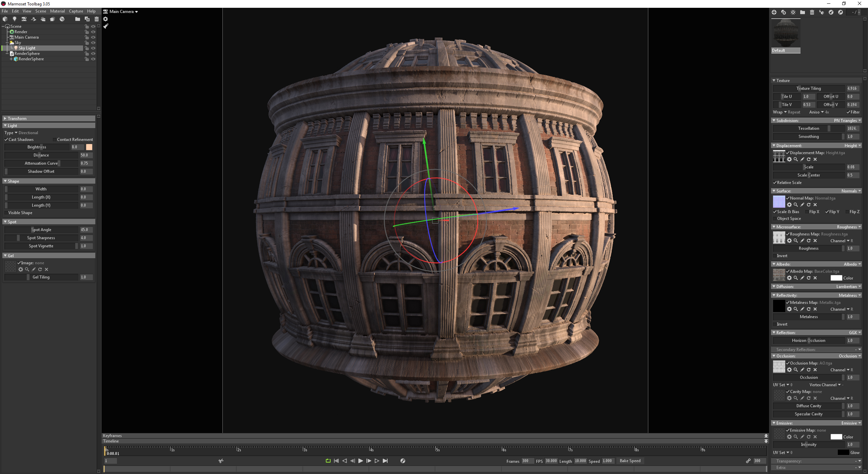Create material folder icon
The image size is (868, 474).
[803, 12]
